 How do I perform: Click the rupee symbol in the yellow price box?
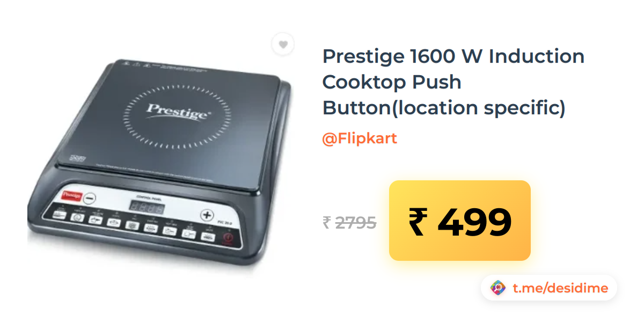pos(418,221)
